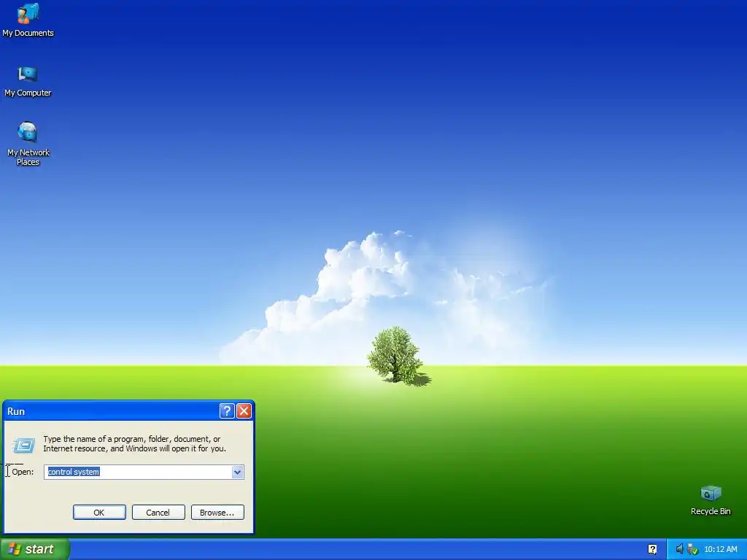The image size is (747, 560).
Task: Open the My Documents desktop icon
Action: pos(28,20)
